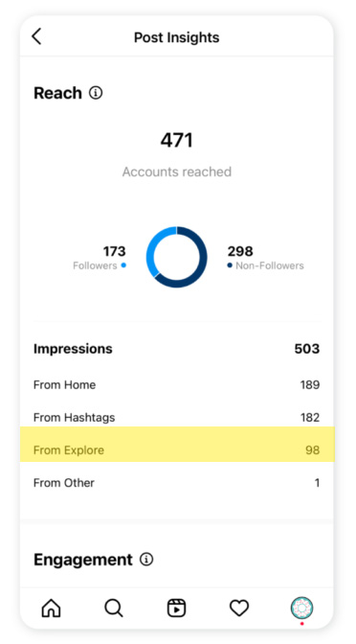The image size is (356, 644).
Task: Open the Home tab icon
Action: click(x=52, y=608)
